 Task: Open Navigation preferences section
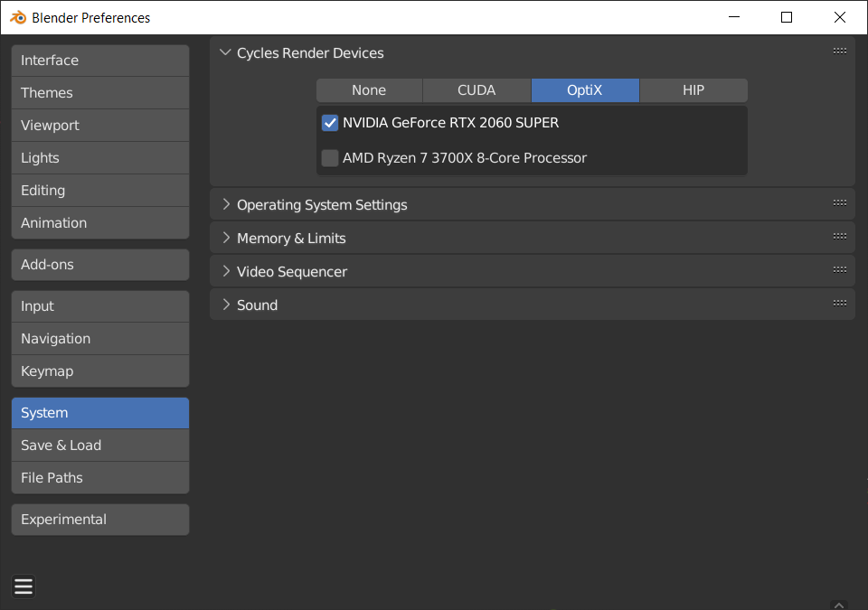(100, 339)
